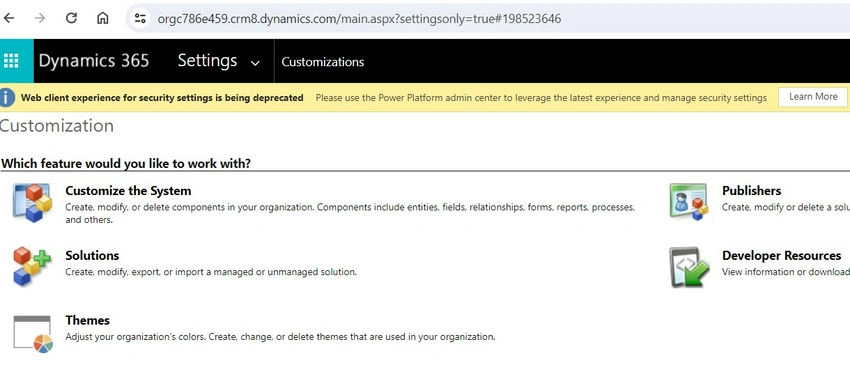The height and width of the screenshot is (365, 850).
Task: Click the Themes description text
Action: [280, 337]
